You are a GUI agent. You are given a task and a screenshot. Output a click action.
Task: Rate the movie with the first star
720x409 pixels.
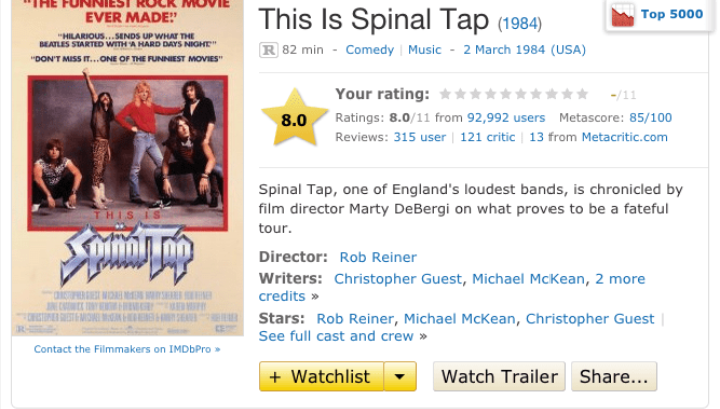(x=446, y=94)
